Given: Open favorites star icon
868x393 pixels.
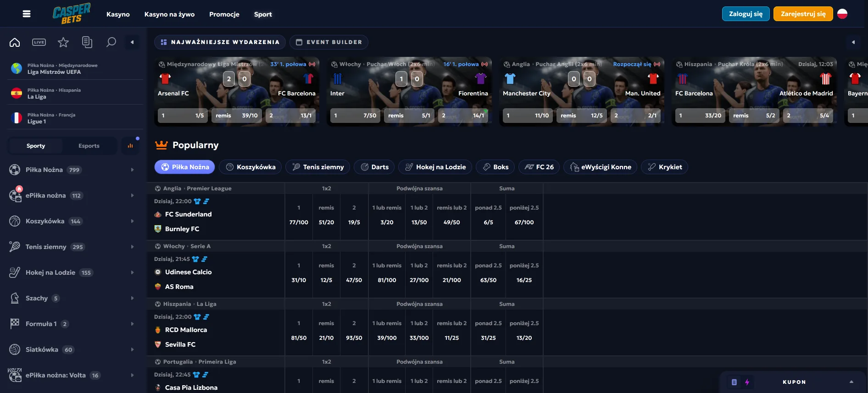Looking at the screenshot, I should pyautogui.click(x=63, y=42).
